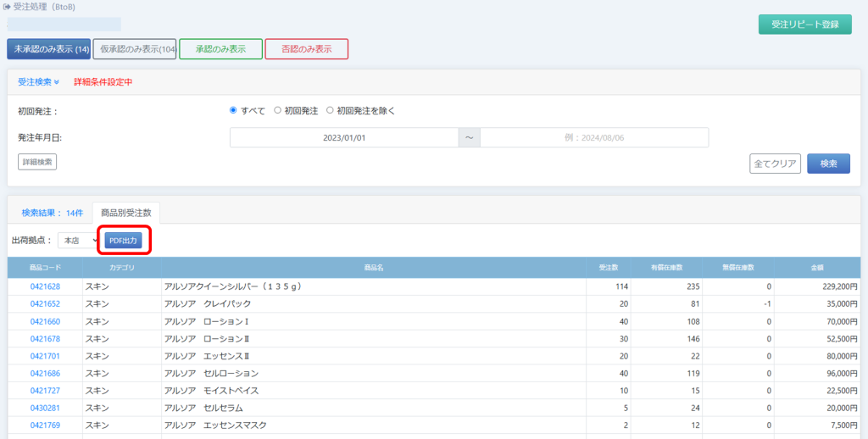Click the start date field 2023/01/01
Viewport: 868px width, 439px height.
coord(343,137)
